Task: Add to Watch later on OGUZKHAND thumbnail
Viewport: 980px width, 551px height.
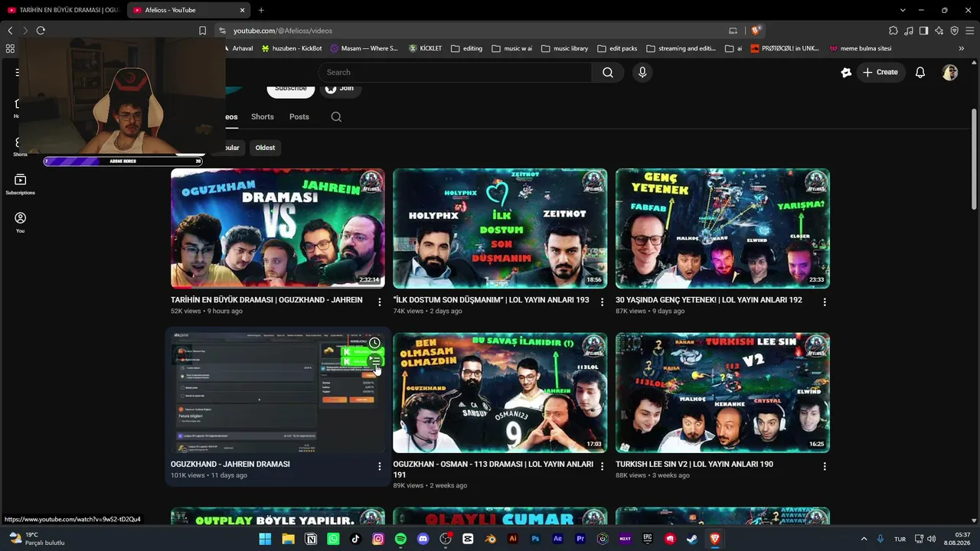Action: click(374, 343)
